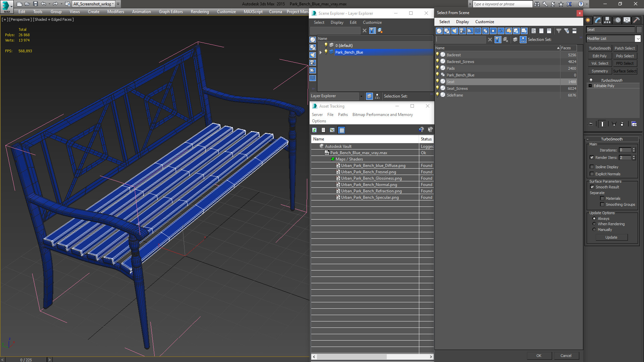
Task: Select Seat object in scene explorer
Action: 450,81
